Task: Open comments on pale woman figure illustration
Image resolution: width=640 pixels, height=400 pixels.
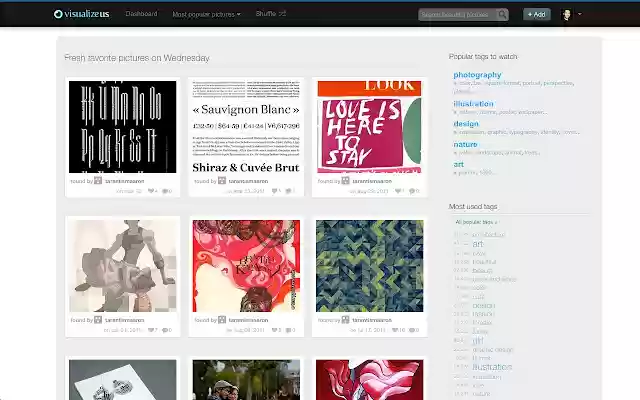Action: pos(167,330)
